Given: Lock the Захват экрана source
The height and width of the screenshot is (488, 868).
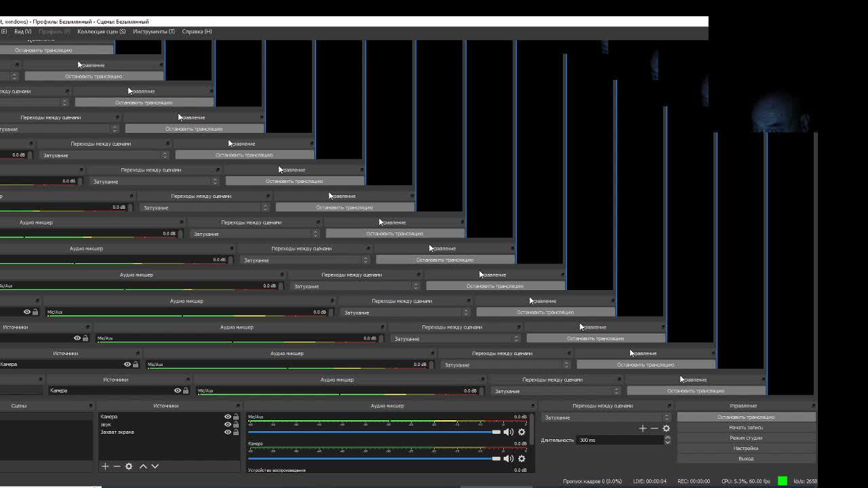Looking at the screenshot, I should pos(236,432).
